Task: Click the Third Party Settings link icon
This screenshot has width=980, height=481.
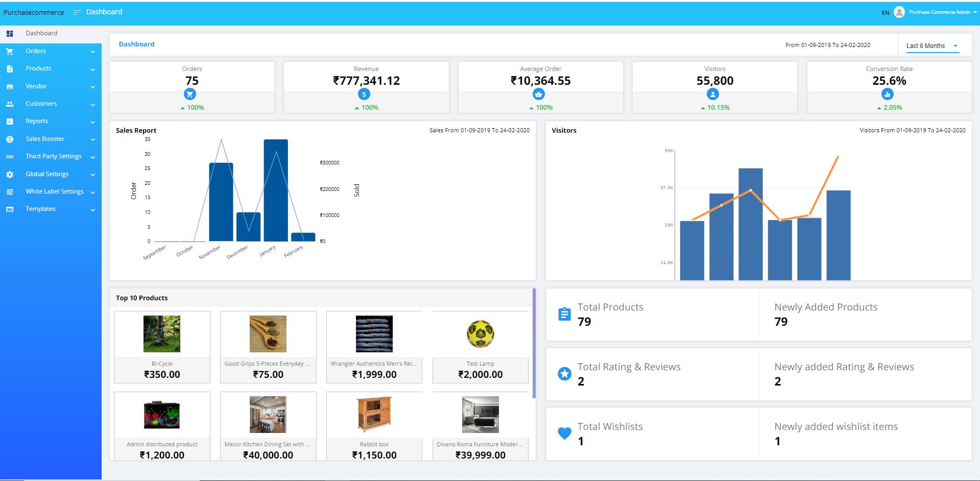Action: click(x=10, y=157)
